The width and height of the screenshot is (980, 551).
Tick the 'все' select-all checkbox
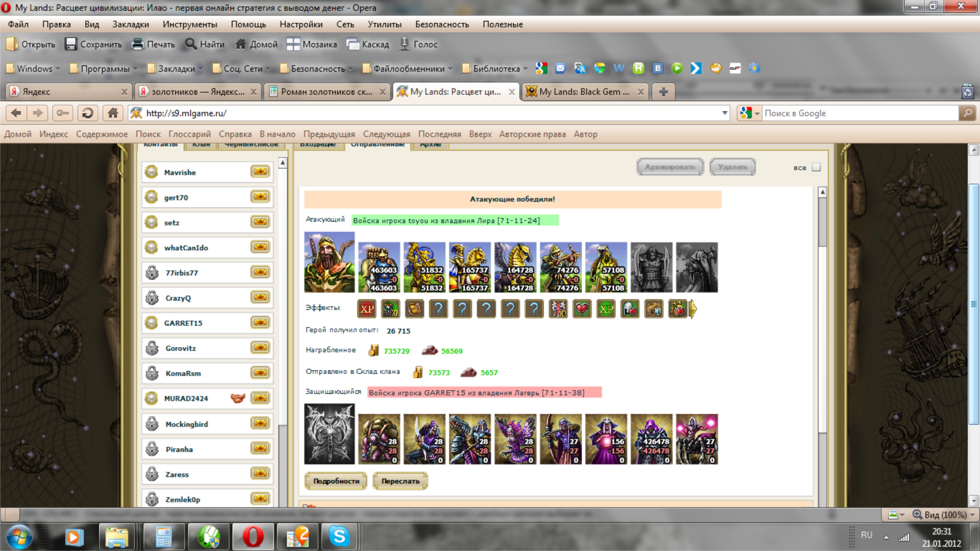click(x=816, y=167)
